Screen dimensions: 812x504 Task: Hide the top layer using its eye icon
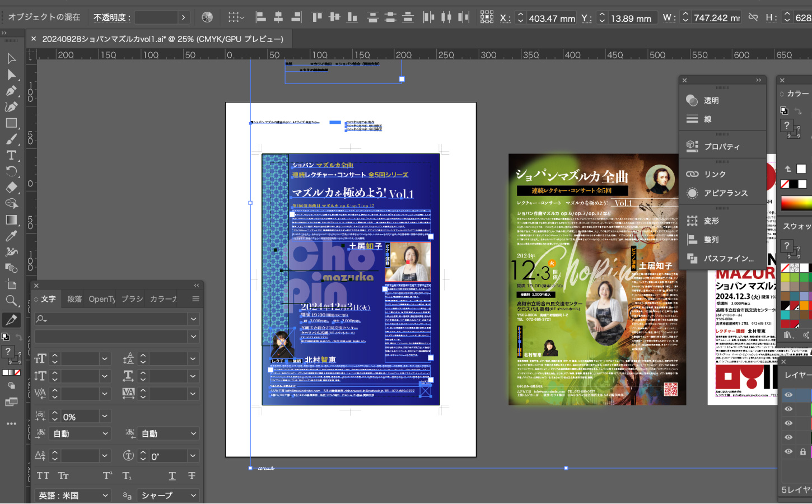pyautogui.click(x=788, y=395)
